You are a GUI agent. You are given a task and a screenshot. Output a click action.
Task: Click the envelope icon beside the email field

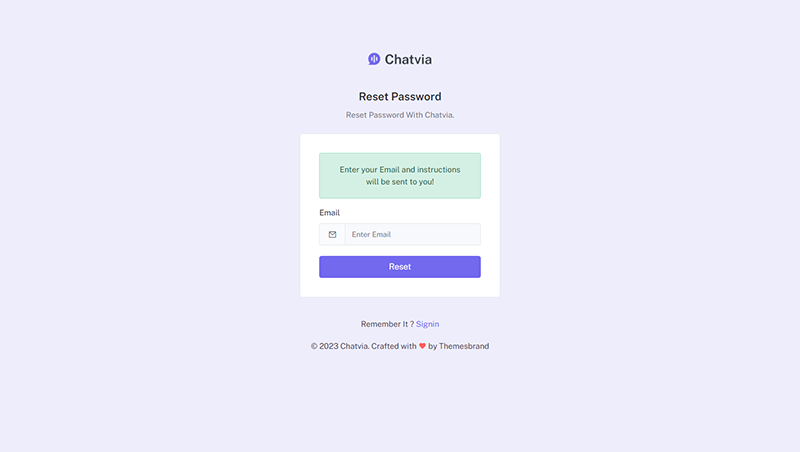click(332, 235)
